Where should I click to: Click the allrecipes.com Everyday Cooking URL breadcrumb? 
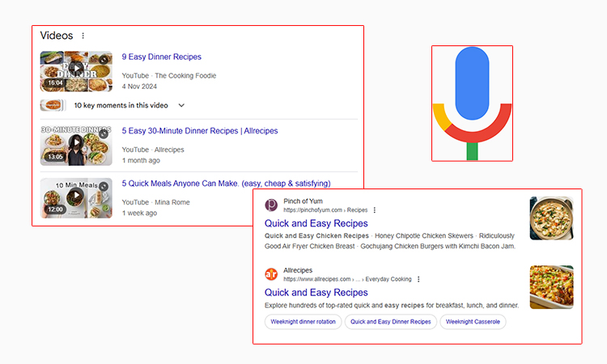point(347,279)
